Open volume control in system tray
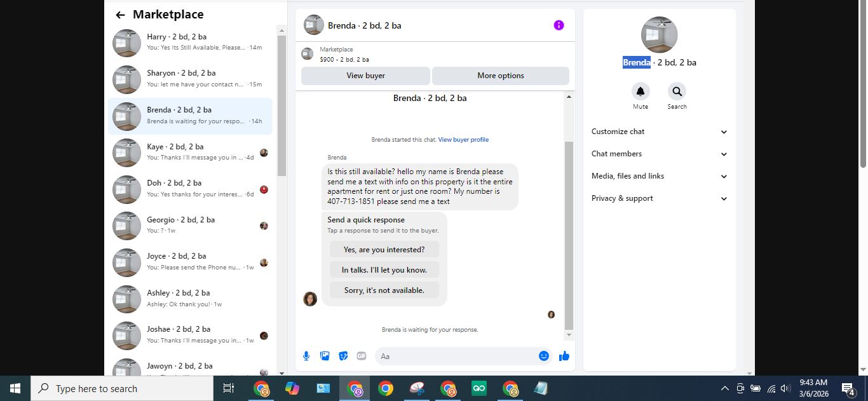 click(785, 388)
